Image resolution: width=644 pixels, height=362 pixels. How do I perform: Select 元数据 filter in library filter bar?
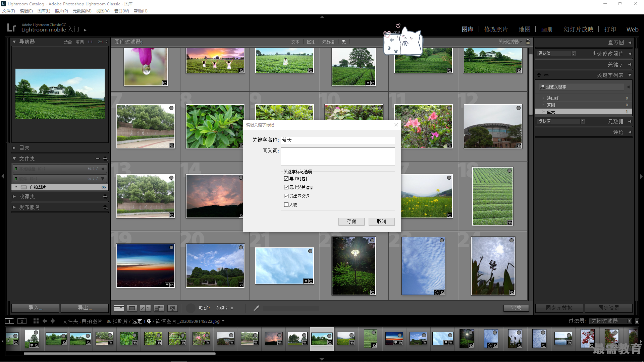click(328, 42)
